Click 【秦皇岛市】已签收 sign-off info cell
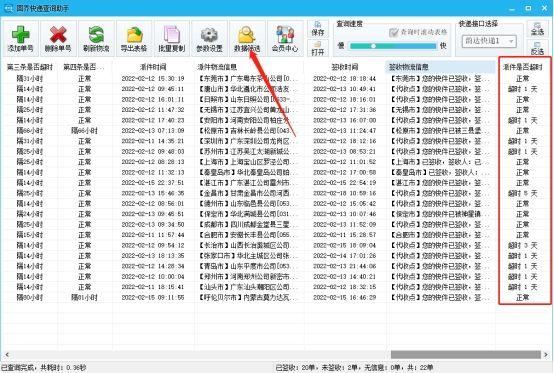This screenshot has width=554, height=373. pos(440,172)
